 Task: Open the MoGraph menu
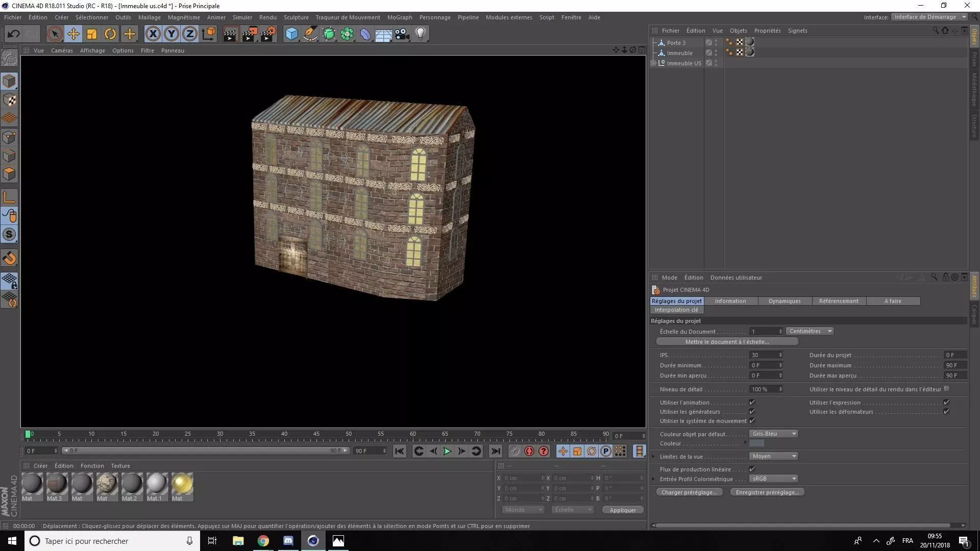pos(399,17)
